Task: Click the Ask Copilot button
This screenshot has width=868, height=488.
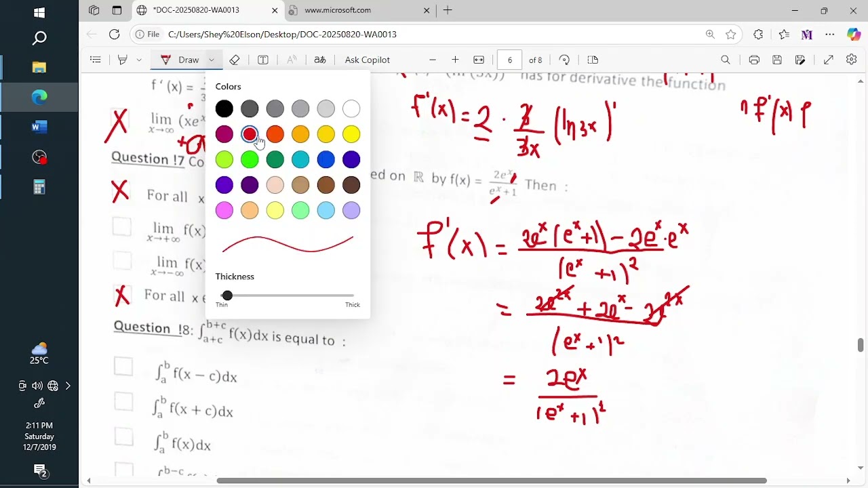Action: (x=368, y=60)
